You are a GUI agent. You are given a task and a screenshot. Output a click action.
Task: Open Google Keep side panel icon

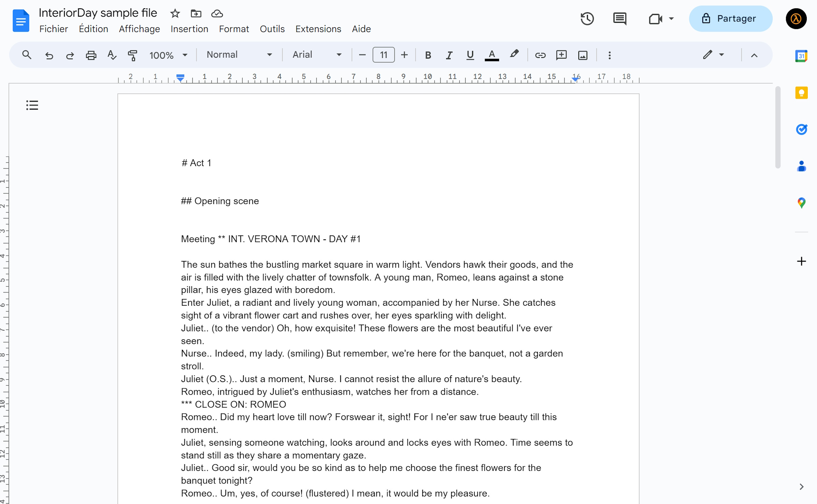click(x=801, y=93)
